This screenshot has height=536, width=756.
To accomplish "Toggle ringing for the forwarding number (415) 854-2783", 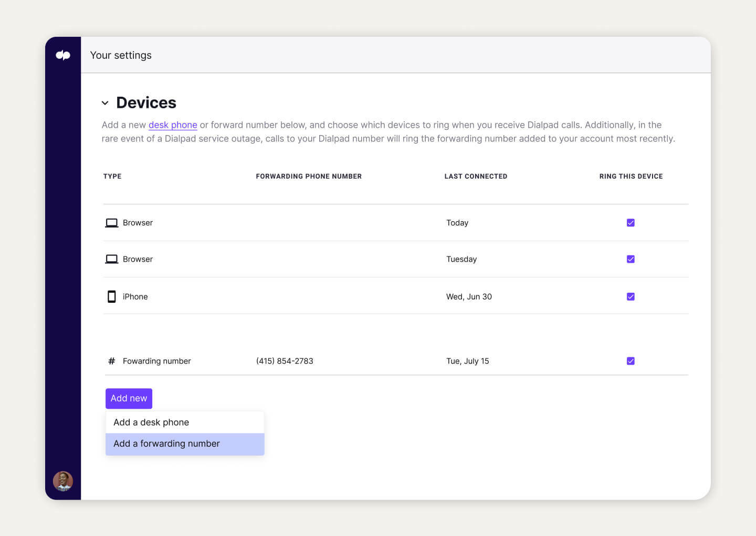I will pyautogui.click(x=631, y=361).
